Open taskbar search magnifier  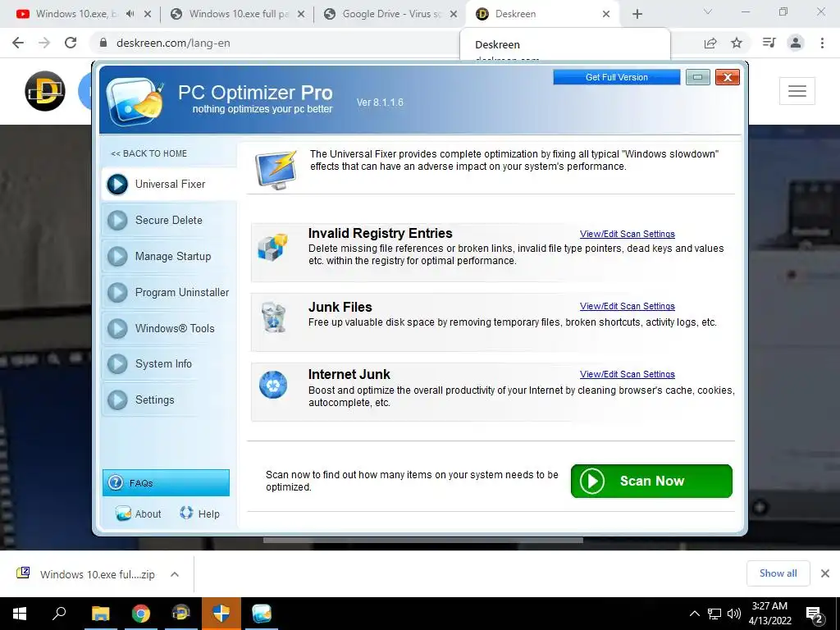59,614
